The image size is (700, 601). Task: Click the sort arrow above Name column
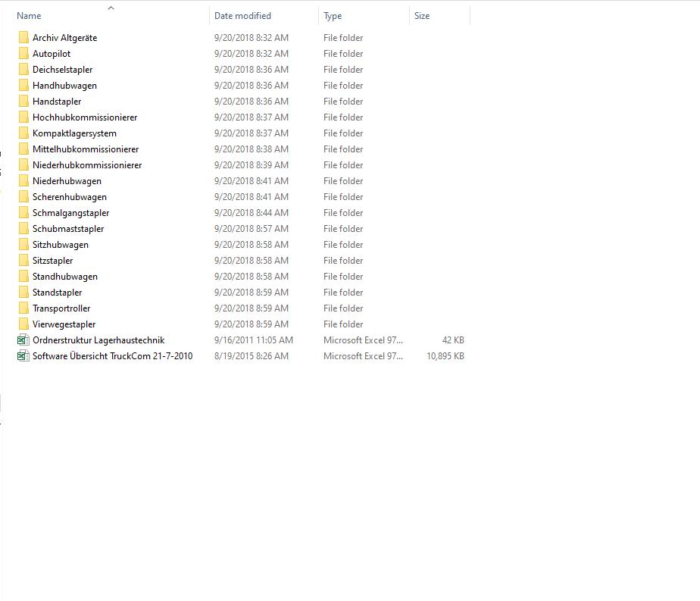click(111, 8)
